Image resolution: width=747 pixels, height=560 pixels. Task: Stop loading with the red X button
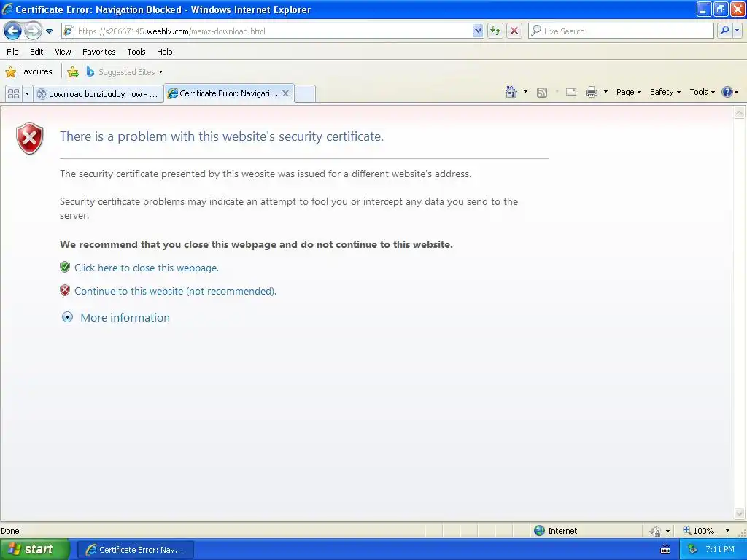514,31
